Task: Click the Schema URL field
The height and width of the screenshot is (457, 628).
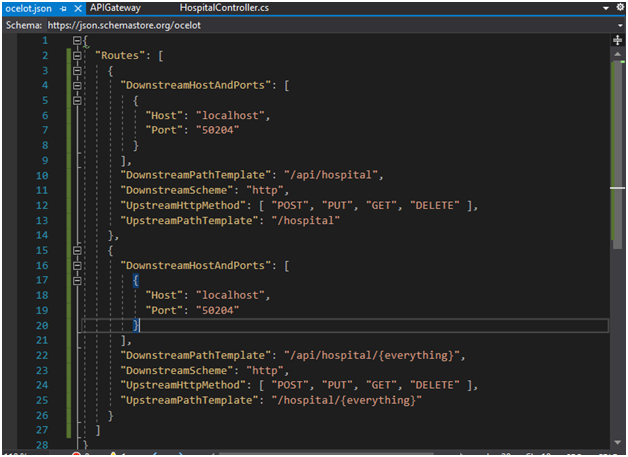Action: coord(330,25)
